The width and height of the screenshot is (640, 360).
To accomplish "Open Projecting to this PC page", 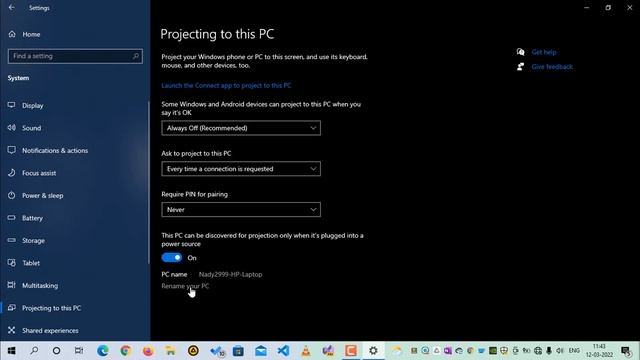I will 51,308.
